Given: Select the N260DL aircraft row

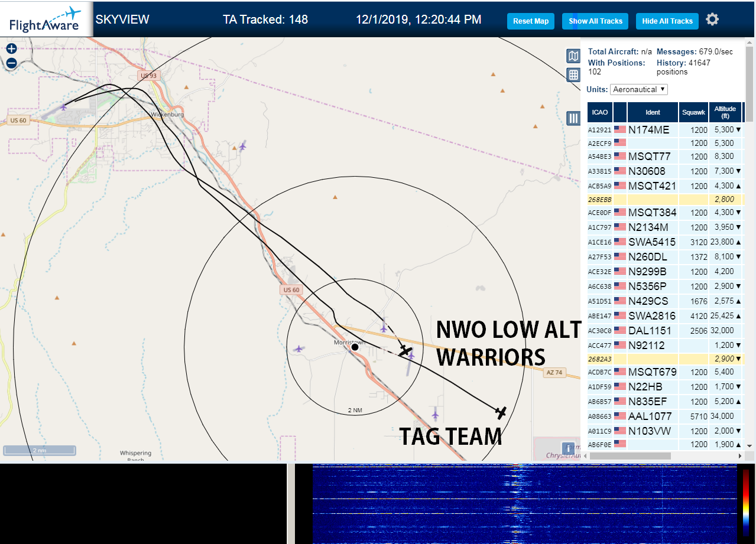Looking at the screenshot, I should [665, 257].
